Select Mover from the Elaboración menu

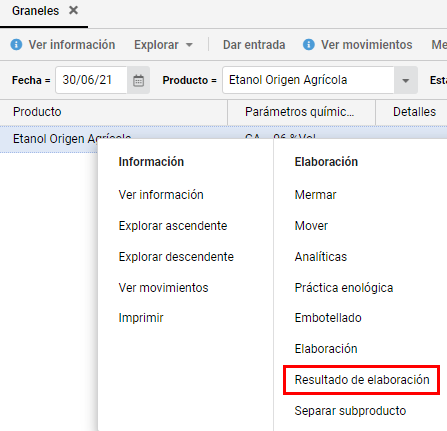click(311, 226)
